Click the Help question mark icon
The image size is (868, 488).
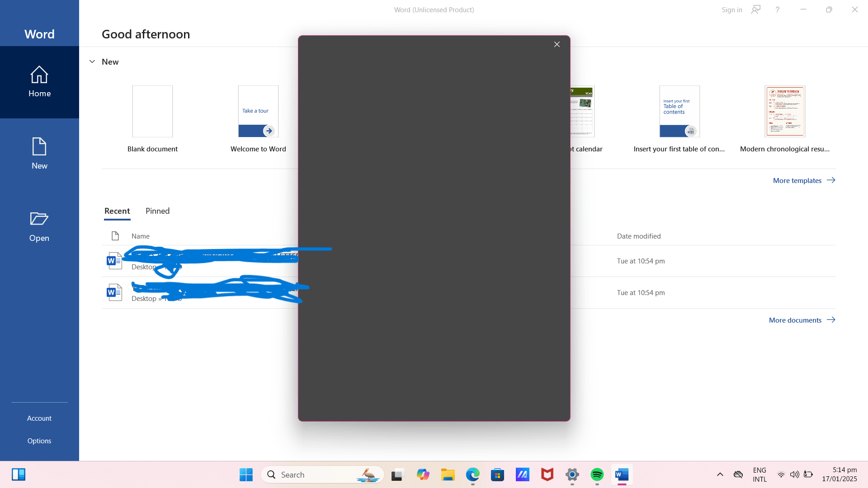tap(777, 10)
